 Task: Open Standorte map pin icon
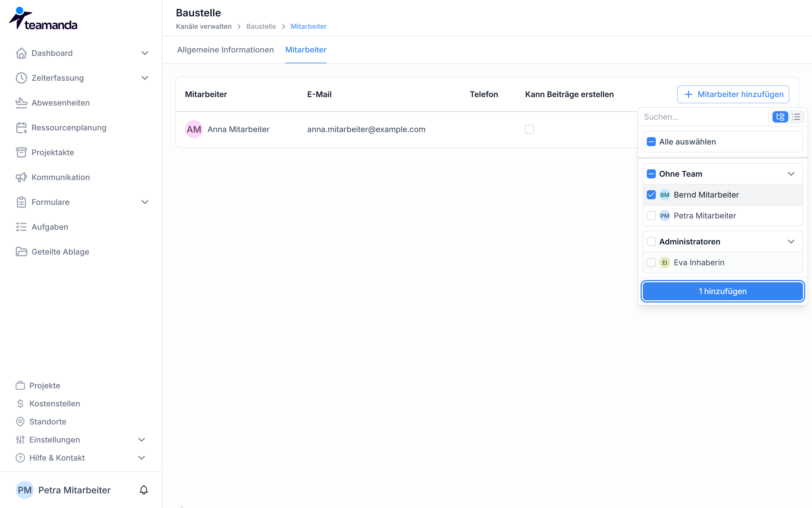click(20, 422)
